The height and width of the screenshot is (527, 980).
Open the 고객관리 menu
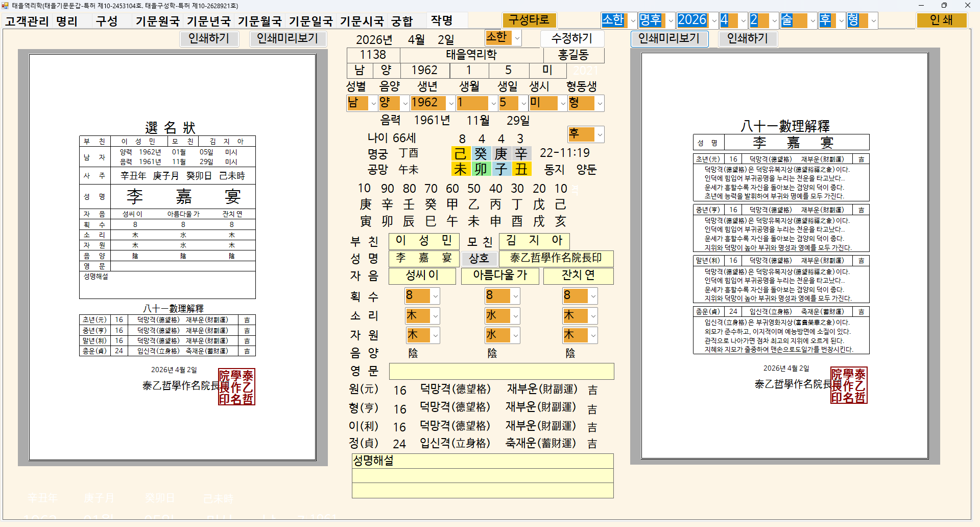[x=27, y=21]
